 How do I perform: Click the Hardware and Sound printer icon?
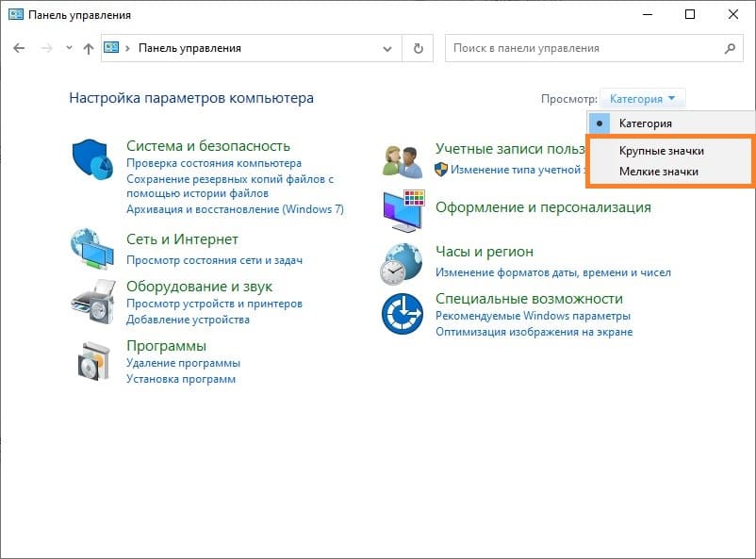[x=93, y=302]
